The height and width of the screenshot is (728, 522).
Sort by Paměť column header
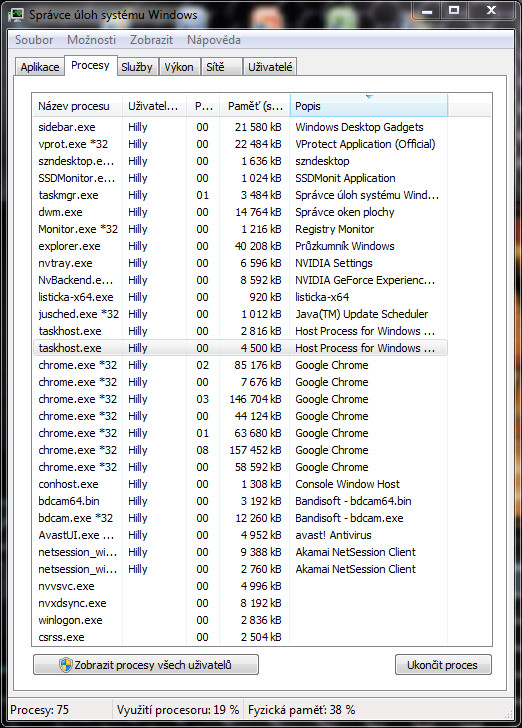pyautogui.click(x=255, y=106)
